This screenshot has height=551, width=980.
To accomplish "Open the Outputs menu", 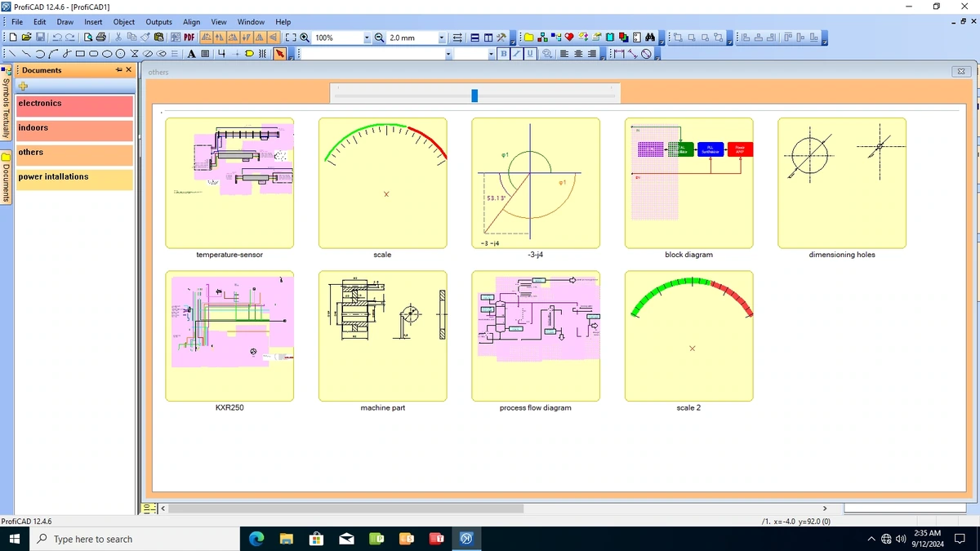I will click(x=158, y=22).
